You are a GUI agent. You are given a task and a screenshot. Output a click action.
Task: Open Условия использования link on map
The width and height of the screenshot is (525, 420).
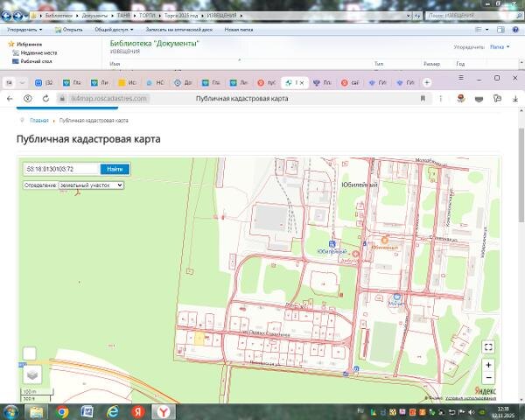(471, 398)
